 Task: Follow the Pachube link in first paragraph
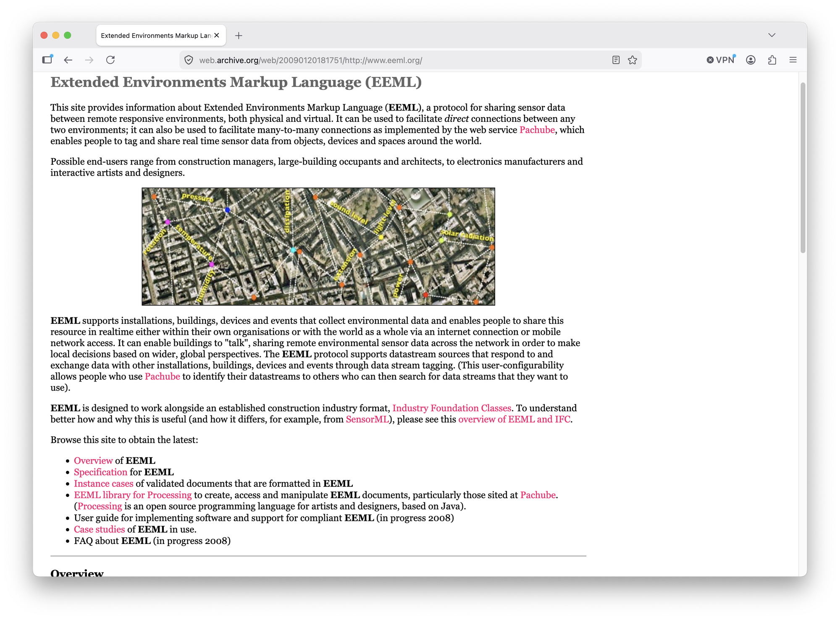click(x=537, y=130)
